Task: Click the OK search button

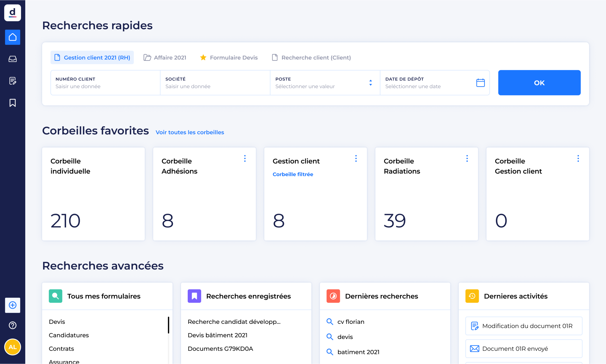Action: (x=539, y=83)
